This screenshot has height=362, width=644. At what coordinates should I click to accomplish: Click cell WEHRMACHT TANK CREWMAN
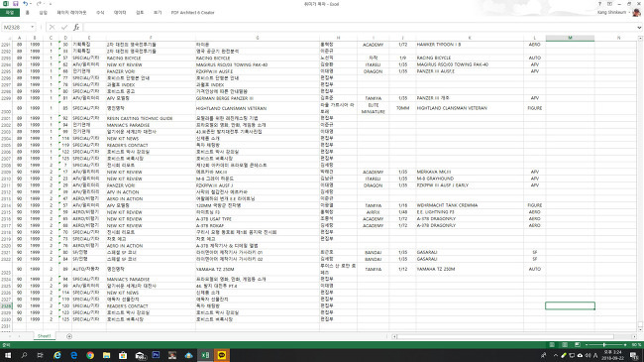pyautogui.click(x=470, y=205)
